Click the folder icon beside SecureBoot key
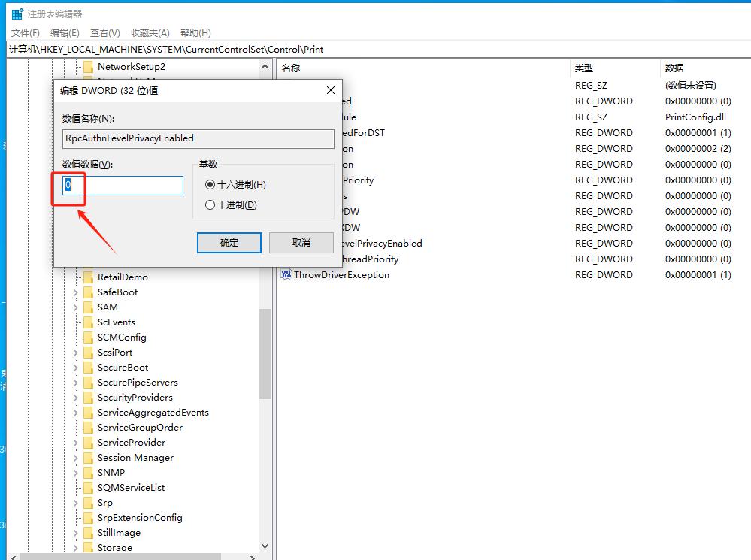Viewport: 751px width, 560px height. tap(87, 367)
